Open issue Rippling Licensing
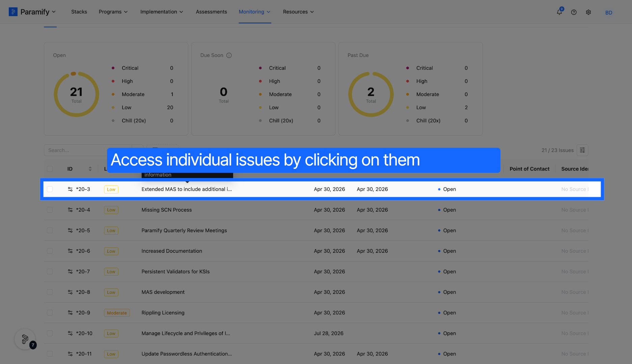This screenshot has height=364, width=632. click(163, 313)
